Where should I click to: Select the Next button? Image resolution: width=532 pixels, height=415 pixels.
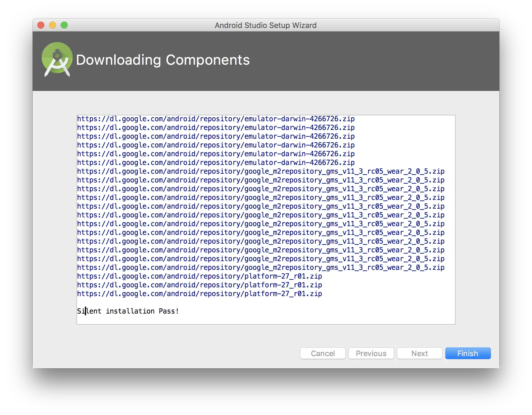[x=419, y=353]
